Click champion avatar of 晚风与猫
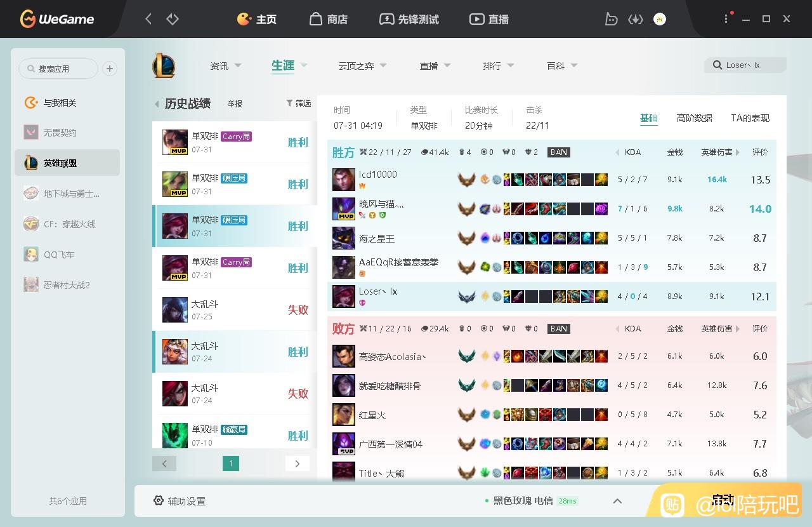The width and height of the screenshot is (812, 527). (344, 209)
